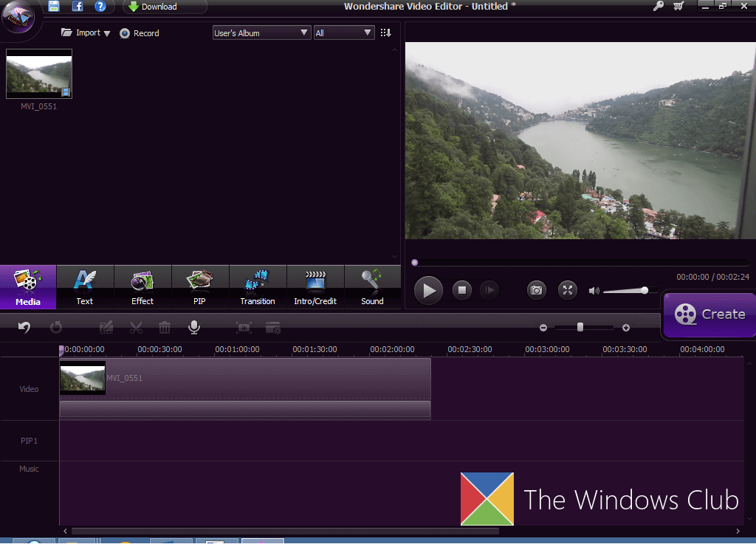Click the undo arrow in timeline toolbar

point(24,327)
